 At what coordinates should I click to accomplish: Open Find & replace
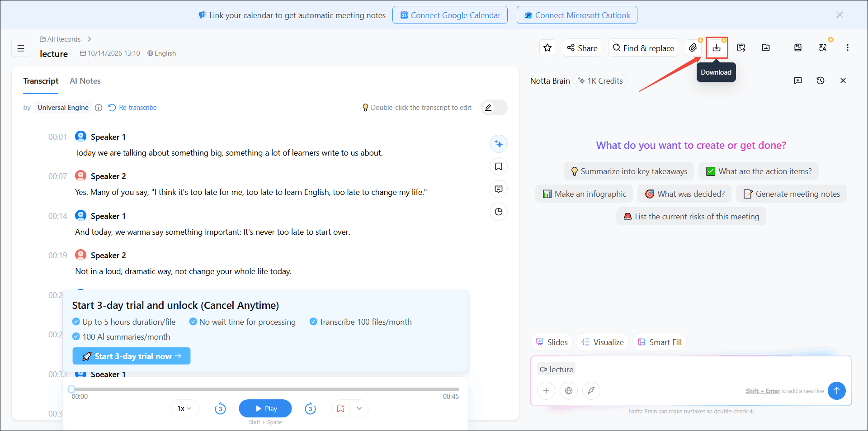pos(643,47)
